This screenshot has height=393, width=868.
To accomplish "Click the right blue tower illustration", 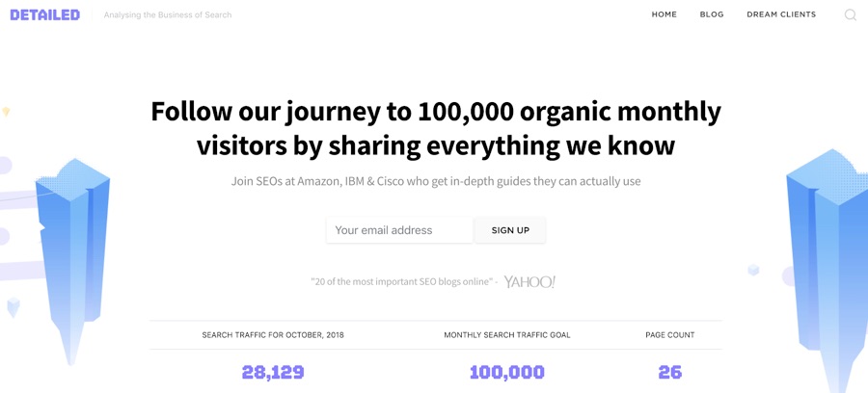I will point(827,265).
